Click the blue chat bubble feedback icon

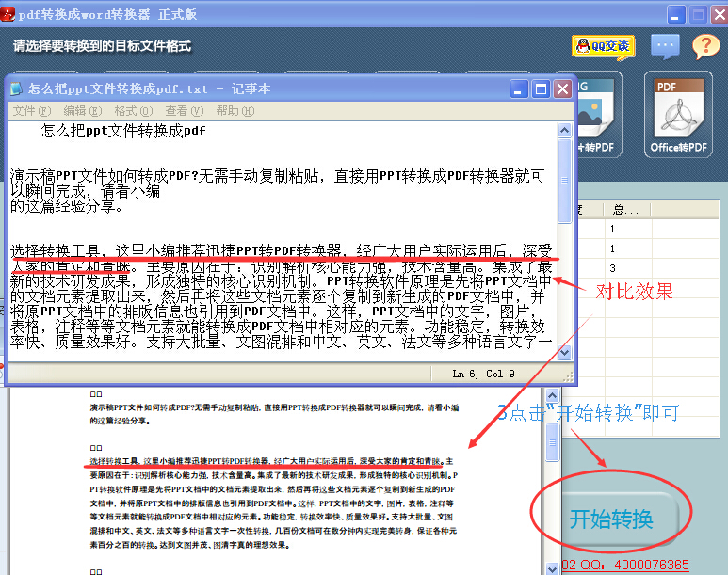click(x=665, y=46)
